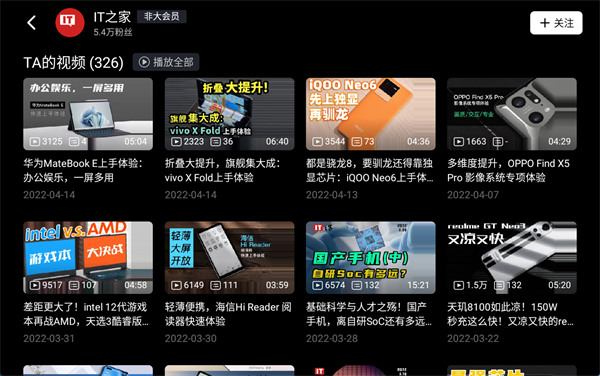Click the title 差距更大了!intel 12代游戏本
This screenshot has width=600, height=376.
tap(86, 314)
